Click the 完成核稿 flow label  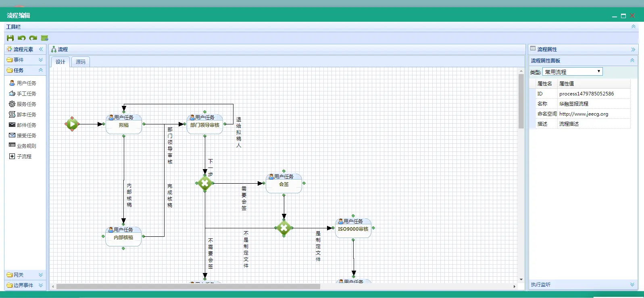(x=170, y=196)
